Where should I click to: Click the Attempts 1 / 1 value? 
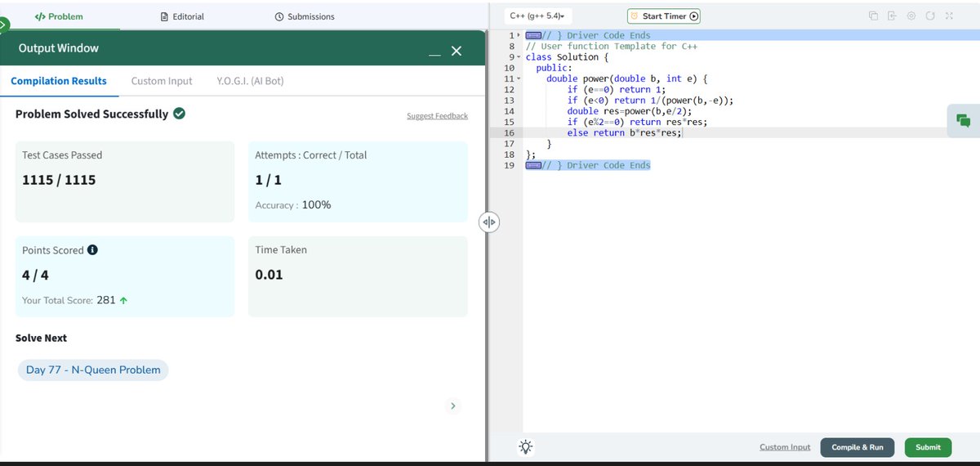pos(268,180)
